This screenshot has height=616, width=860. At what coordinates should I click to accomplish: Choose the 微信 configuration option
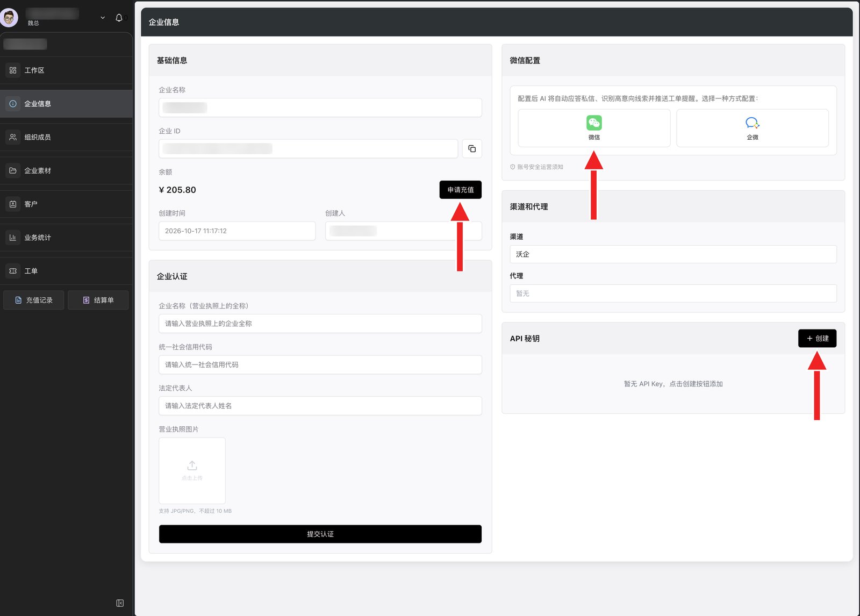(594, 128)
